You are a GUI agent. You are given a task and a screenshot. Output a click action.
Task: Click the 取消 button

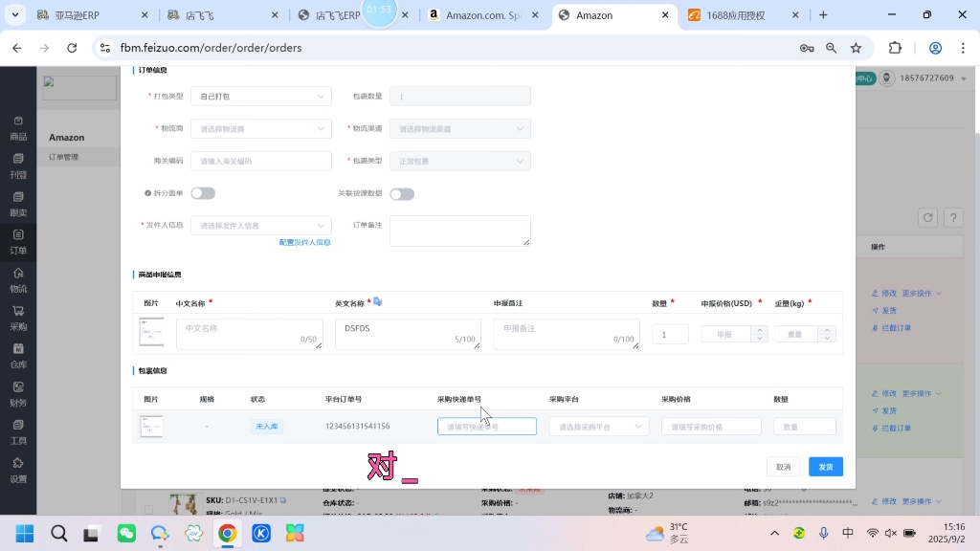783,467
